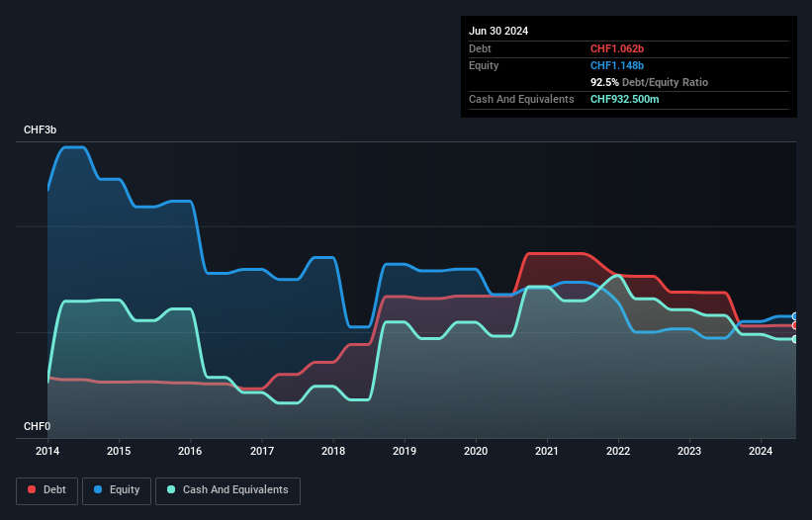Click the Debt row label in tooltip
The image size is (812, 520).
[x=480, y=48]
